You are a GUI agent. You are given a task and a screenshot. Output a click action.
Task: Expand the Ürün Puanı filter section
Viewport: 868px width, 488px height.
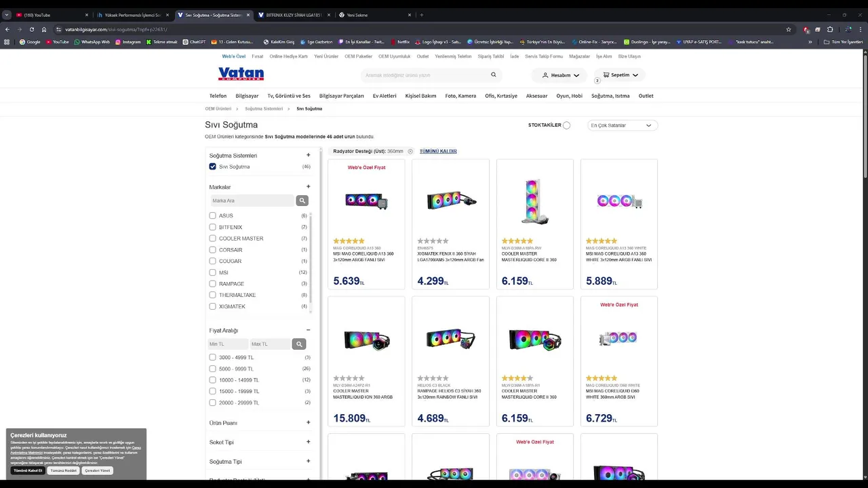tap(308, 422)
